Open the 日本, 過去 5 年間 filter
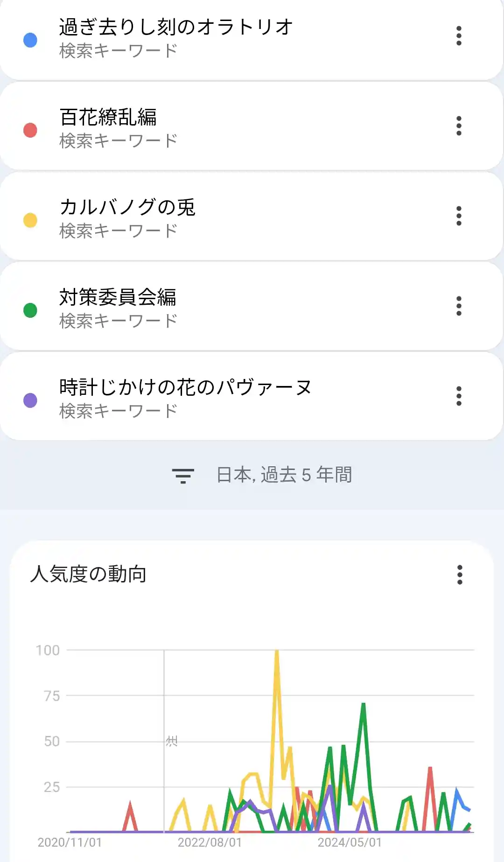The width and height of the screenshot is (504, 862). (x=284, y=475)
